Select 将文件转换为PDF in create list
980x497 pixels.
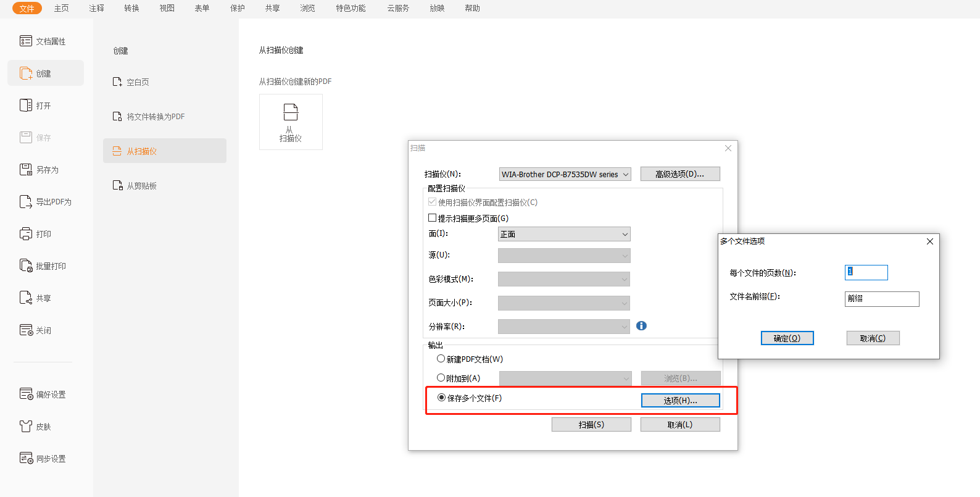click(x=156, y=117)
